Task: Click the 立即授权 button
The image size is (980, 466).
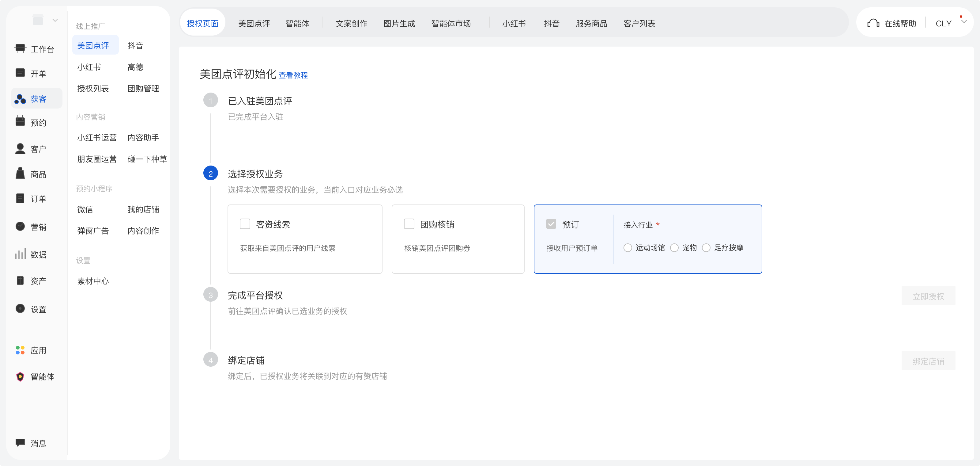Action: click(928, 296)
